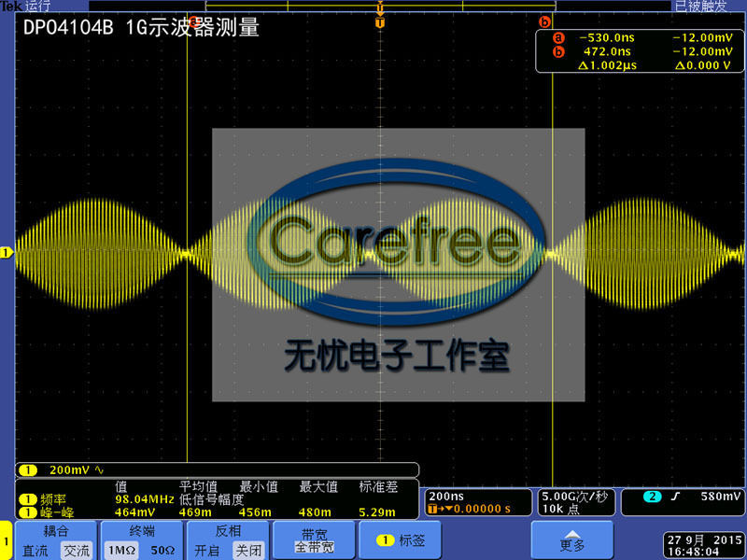Click the 5.29m standard deviation value
This screenshot has height=560, width=747.
[x=377, y=512]
